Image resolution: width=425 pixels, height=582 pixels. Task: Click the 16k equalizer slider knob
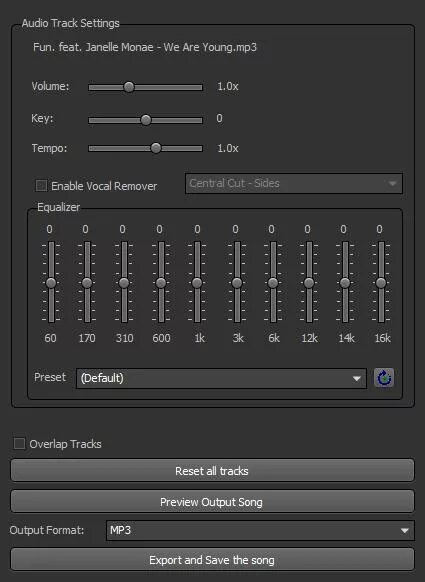point(381,283)
